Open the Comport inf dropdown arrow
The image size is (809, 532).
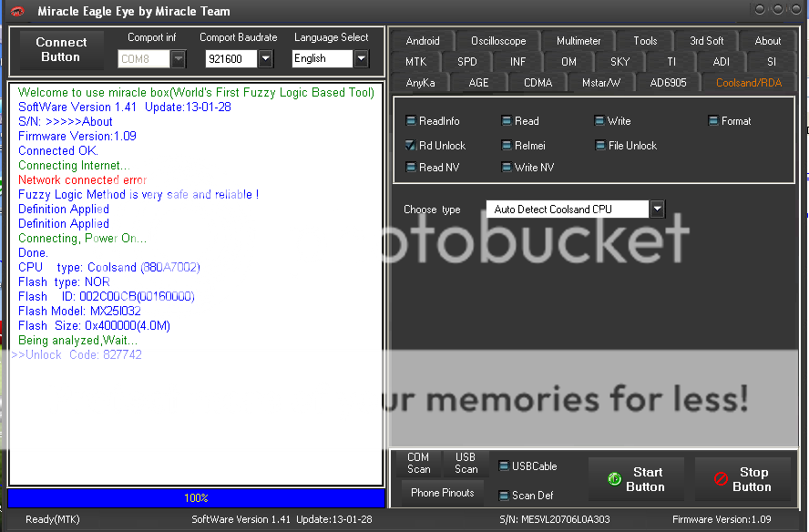click(x=178, y=59)
